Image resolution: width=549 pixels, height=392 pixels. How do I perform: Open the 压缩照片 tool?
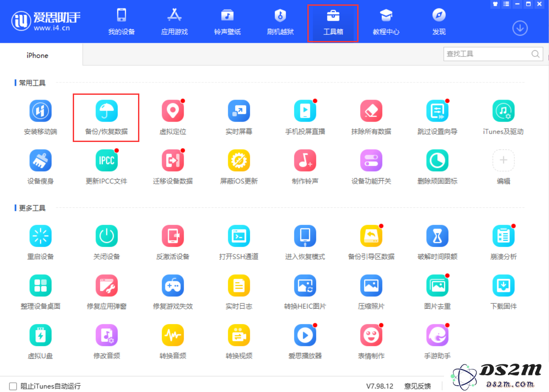click(x=371, y=286)
